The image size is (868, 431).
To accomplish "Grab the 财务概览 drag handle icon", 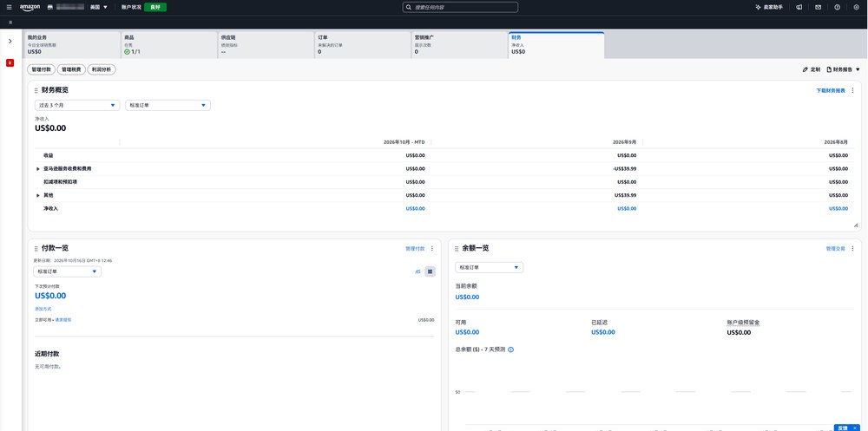I will [36, 90].
